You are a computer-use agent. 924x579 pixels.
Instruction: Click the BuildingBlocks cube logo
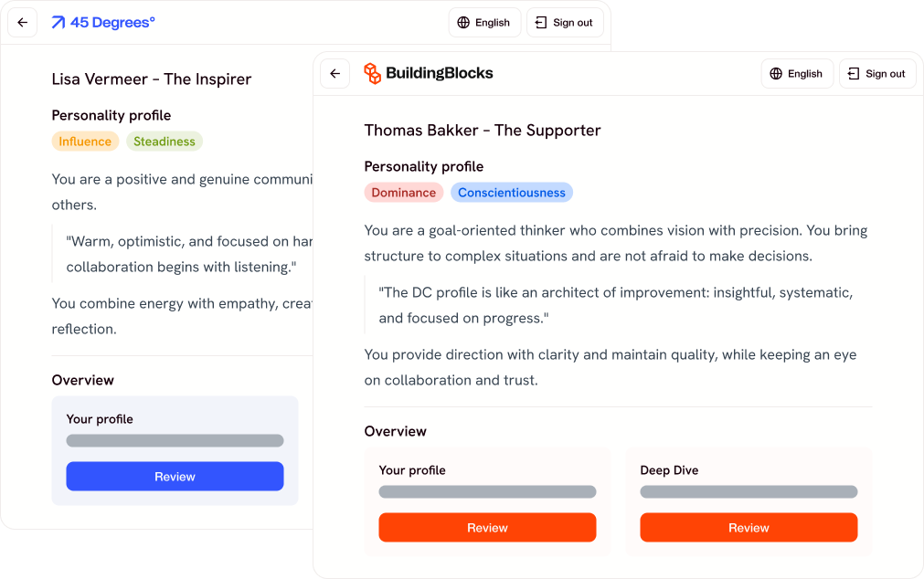point(372,74)
